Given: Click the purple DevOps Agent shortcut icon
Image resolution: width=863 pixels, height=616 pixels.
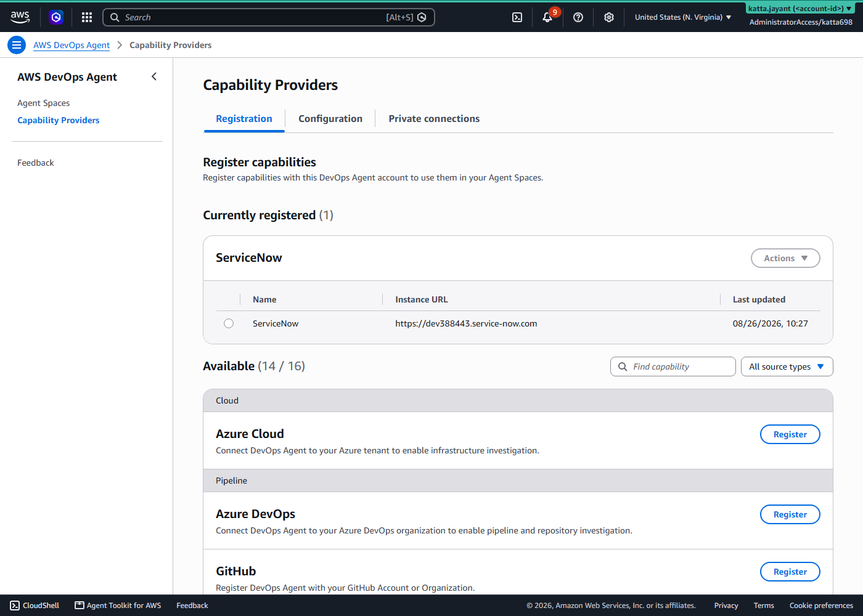Looking at the screenshot, I should pos(56,17).
